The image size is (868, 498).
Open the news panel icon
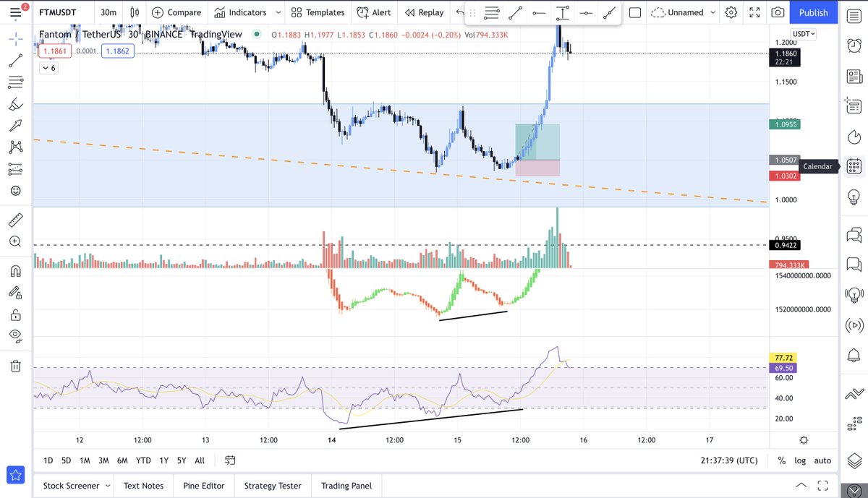[x=853, y=75]
